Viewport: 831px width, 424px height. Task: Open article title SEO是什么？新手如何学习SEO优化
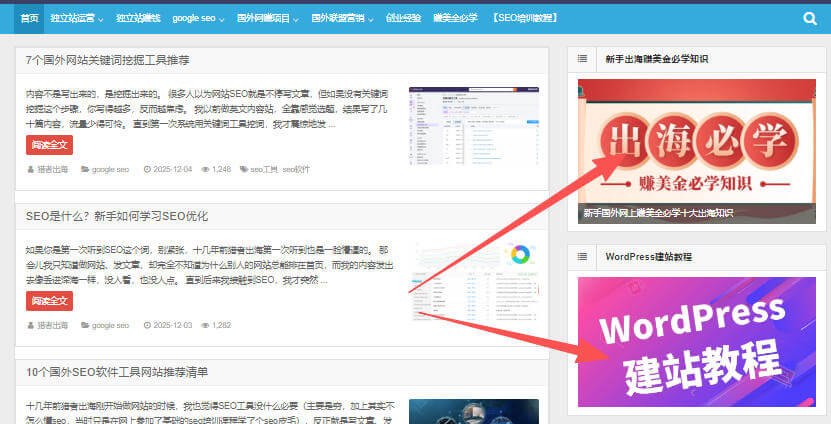tap(117, 216)
